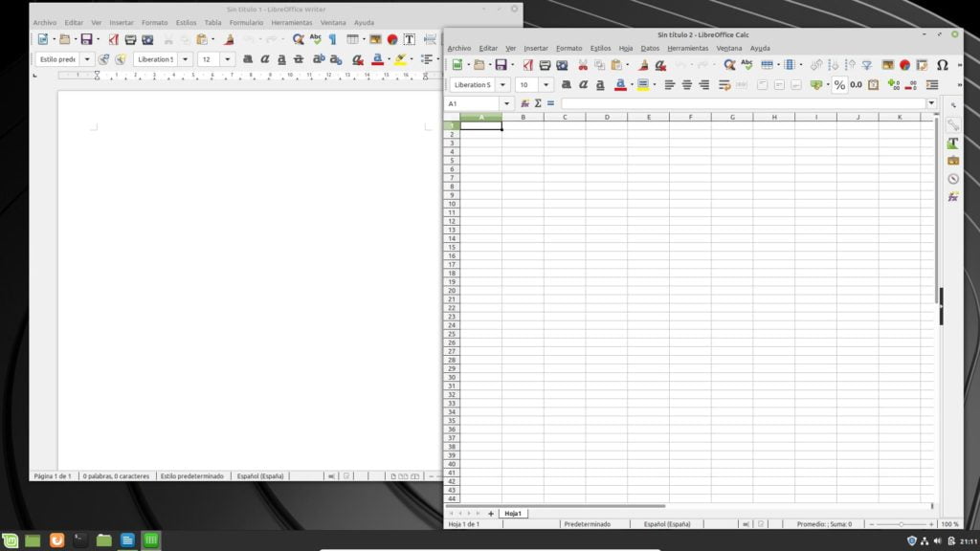The width and height of the screenshot is (980, 551).
Task: Toggle bold in Writer toolbar
Action: [248, 59]
